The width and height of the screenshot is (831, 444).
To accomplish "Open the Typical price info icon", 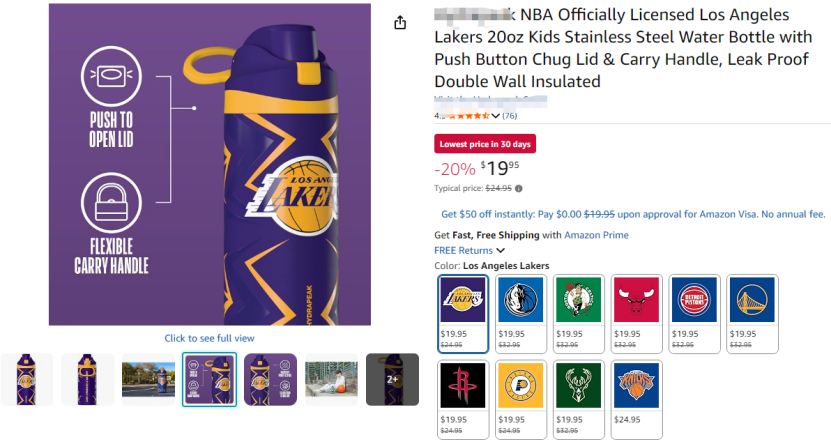I will (x=518, y=189).
